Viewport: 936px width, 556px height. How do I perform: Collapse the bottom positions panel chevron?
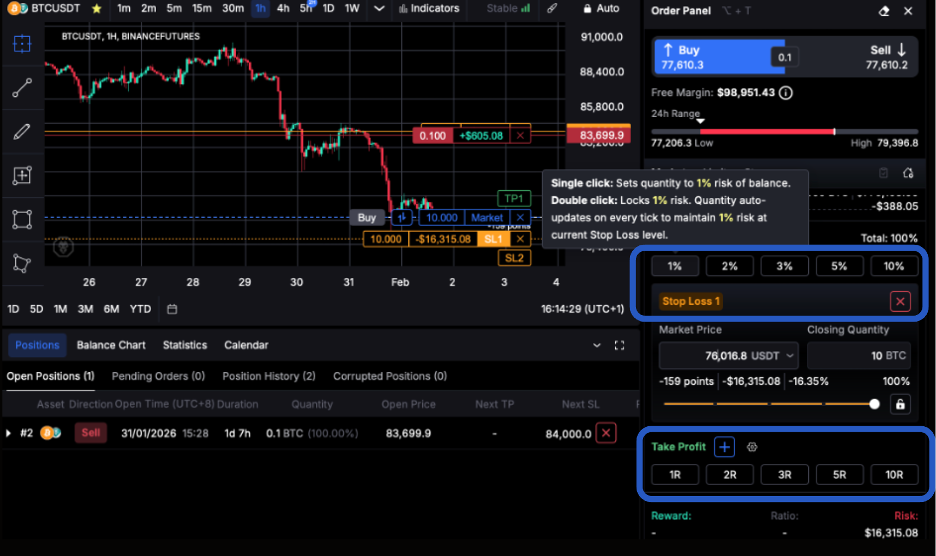[x=596, y=345]
